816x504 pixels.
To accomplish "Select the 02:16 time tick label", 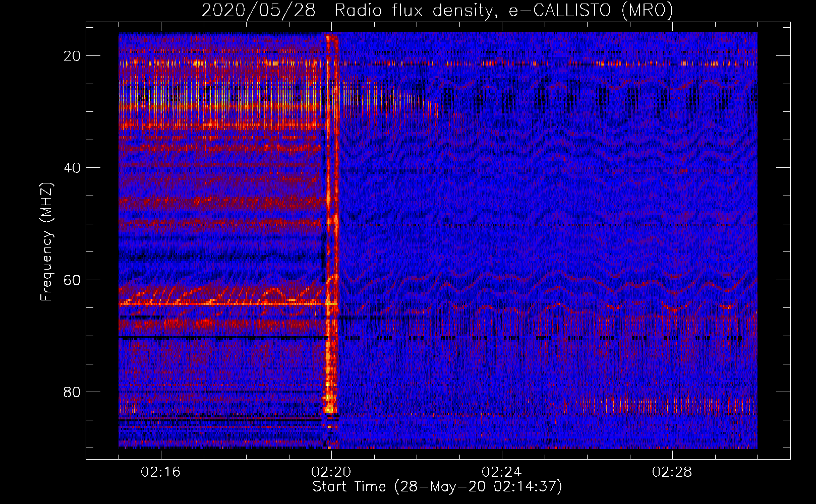I will (160, 472).
